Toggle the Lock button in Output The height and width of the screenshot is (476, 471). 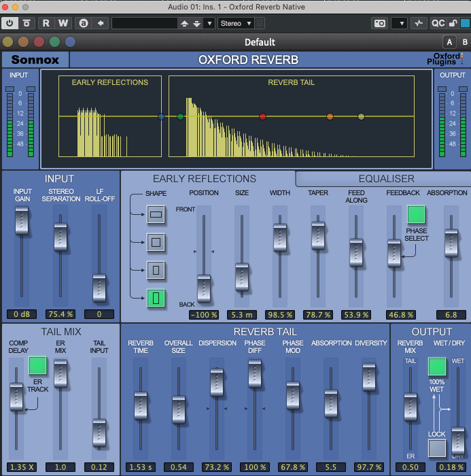point(437,448)
